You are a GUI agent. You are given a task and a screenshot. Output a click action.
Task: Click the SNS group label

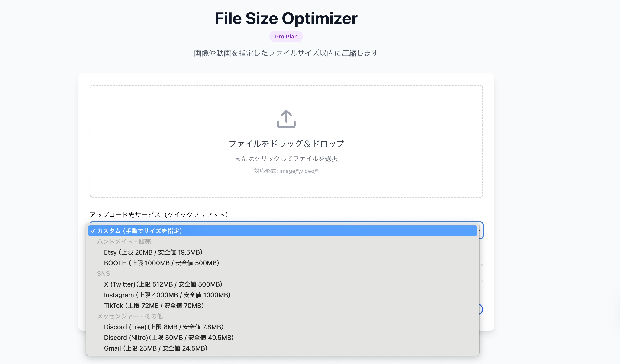click(103, 274)
